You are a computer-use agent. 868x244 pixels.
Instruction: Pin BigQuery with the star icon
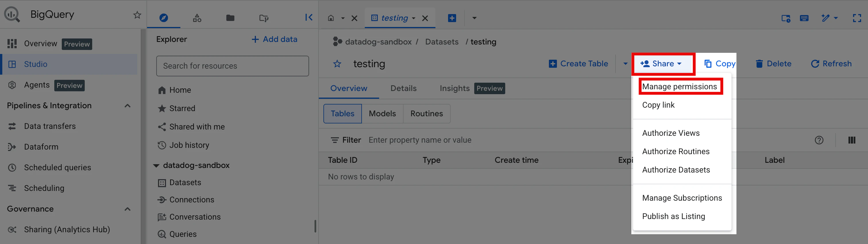137,15
